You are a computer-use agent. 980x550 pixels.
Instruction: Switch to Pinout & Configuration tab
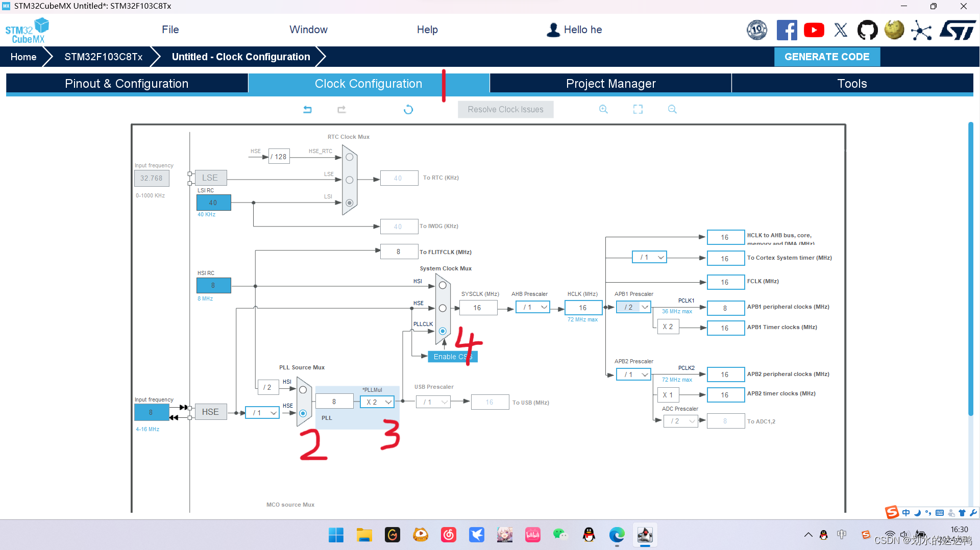point(127,84)
